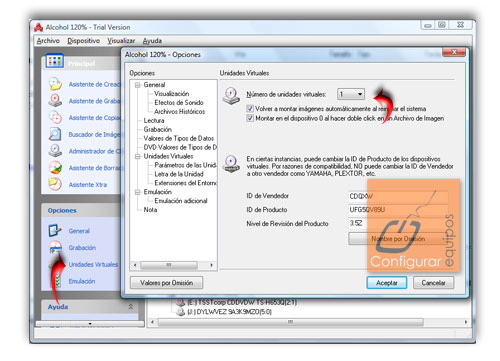Open the Emulación sidebar link
This screenshot has width=500, height=361.
(82, 281)
